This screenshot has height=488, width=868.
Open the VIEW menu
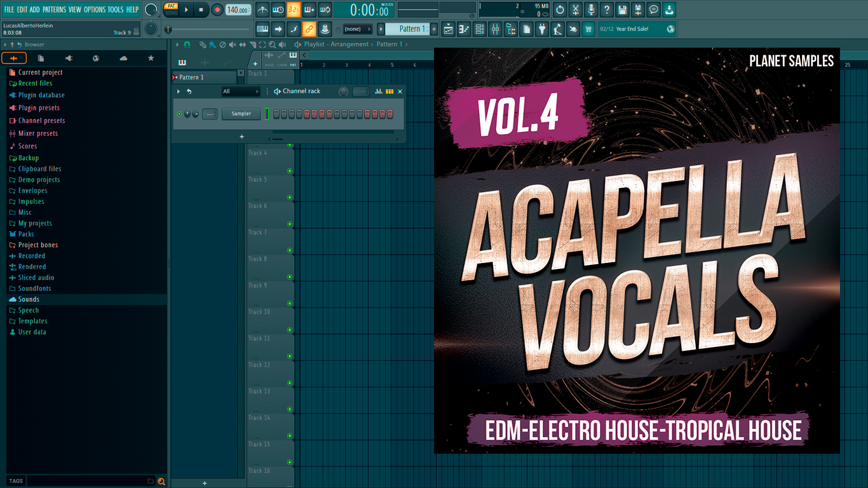pyautogui.click(x=75, y=10)
